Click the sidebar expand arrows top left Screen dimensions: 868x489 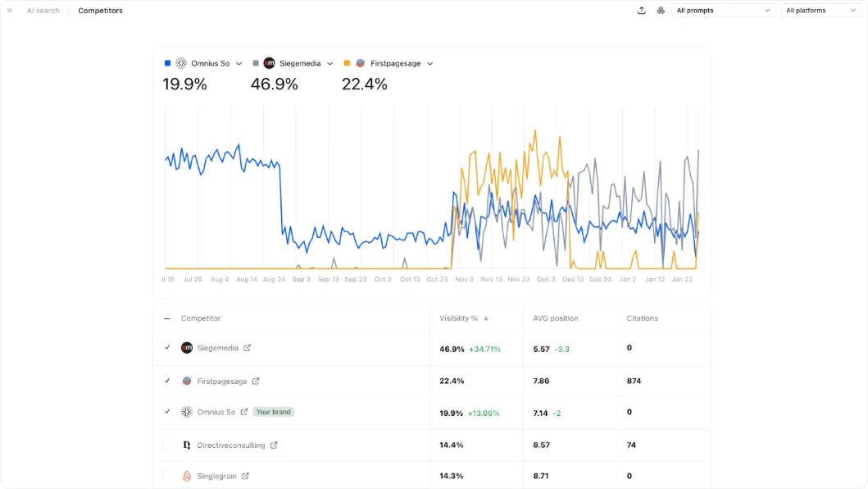pyautogui.click(x=8, y=10)
